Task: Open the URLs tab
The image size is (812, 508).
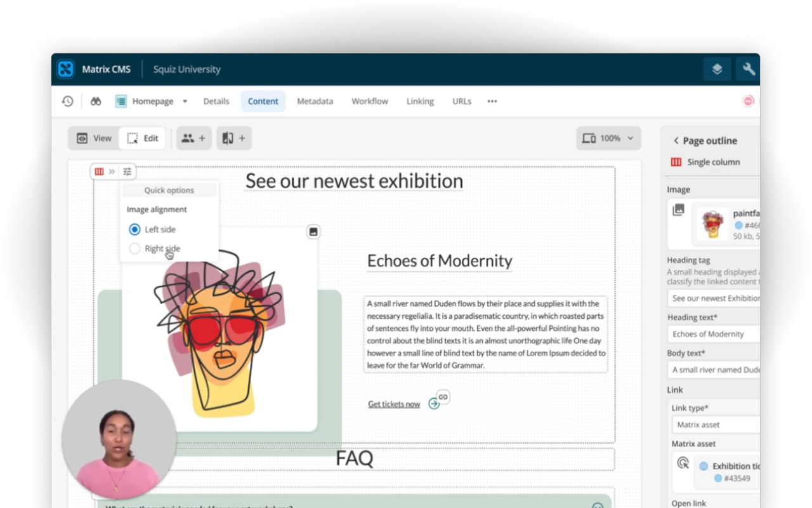Action: pos(462,101)
